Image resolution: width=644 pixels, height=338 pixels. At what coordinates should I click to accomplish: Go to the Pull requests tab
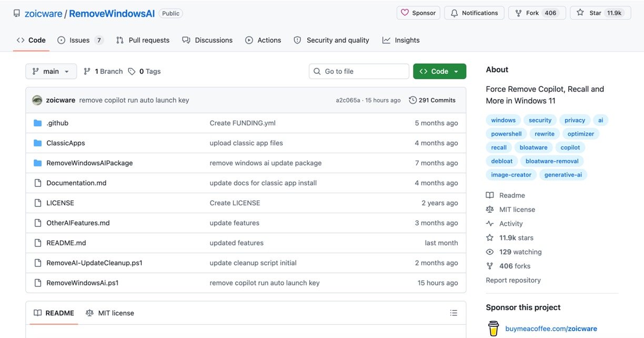tap(143, 40)
